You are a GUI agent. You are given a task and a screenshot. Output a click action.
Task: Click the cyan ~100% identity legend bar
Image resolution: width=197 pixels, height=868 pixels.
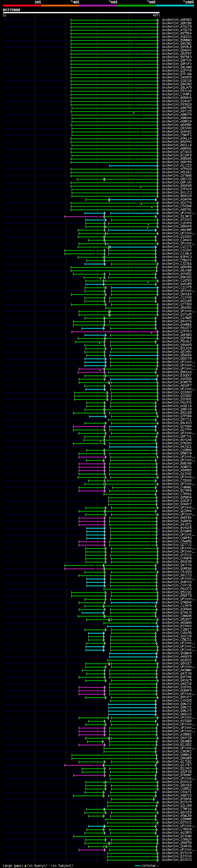pos(175,6)
